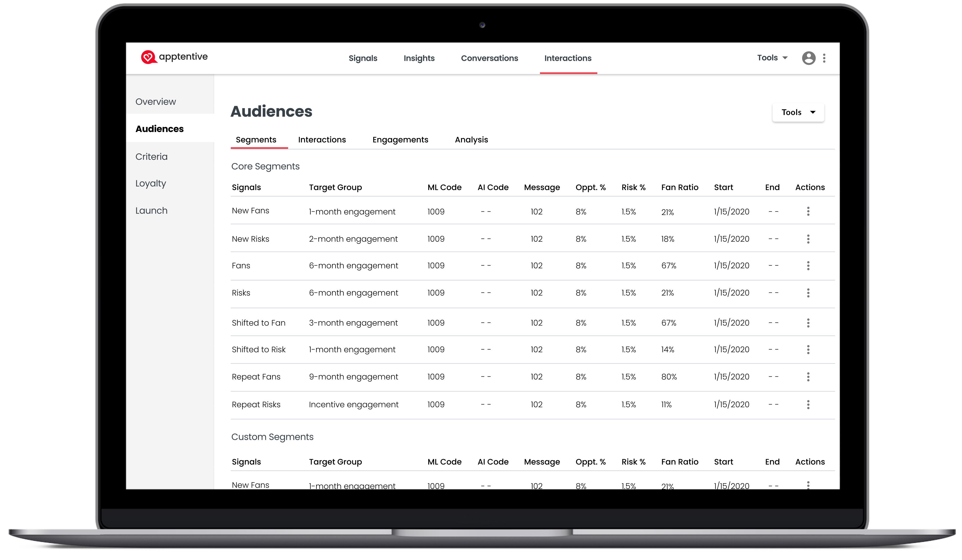Click the Shifted to Risk signal name
Screen dimensions: 962x560
(x=258, y=350)
